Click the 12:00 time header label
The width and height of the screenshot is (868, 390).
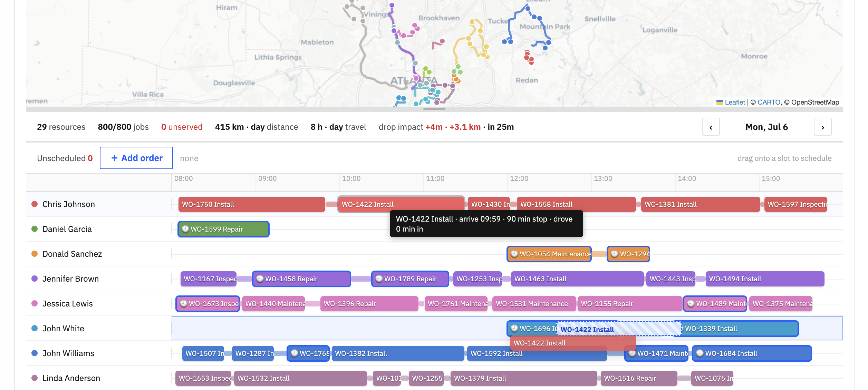click(519, 178)
